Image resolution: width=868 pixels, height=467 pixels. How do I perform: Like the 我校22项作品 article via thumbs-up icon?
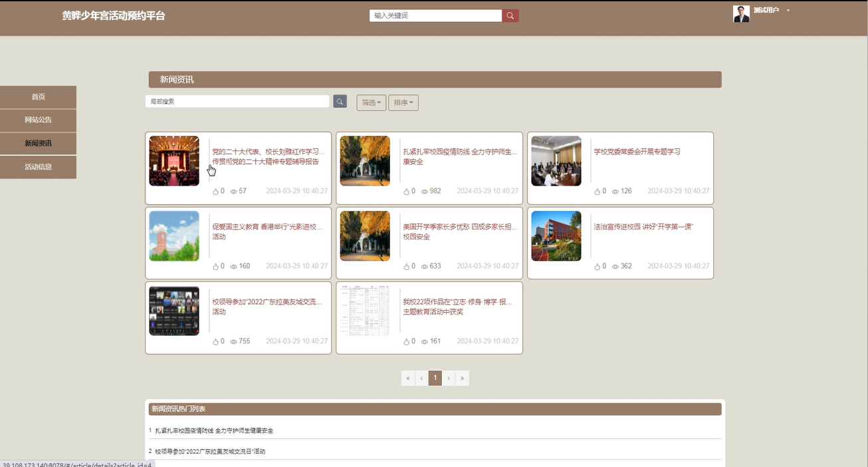pos(406,341)
